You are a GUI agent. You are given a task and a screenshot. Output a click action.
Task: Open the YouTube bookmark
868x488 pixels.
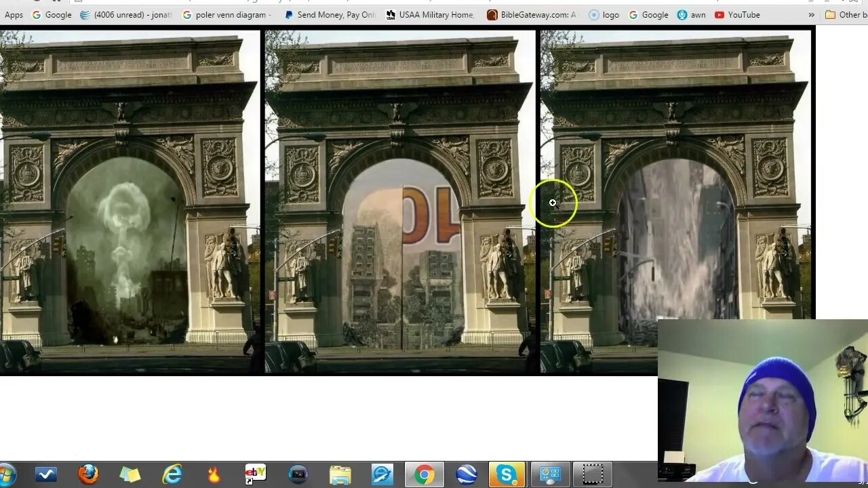click(737, 14)
